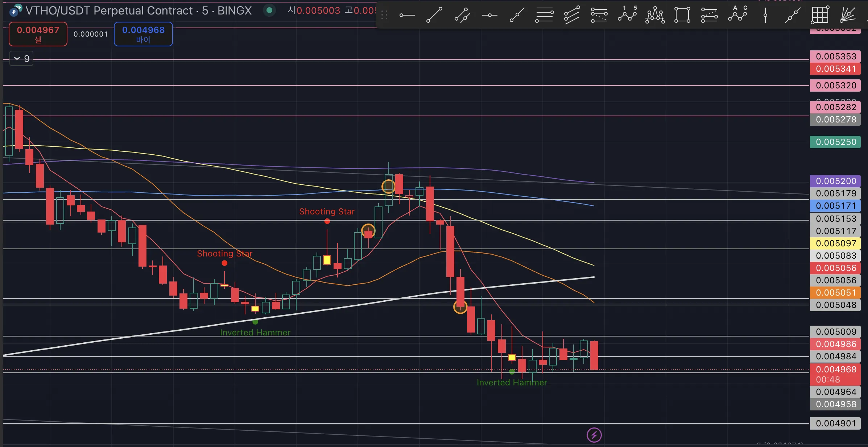Click the orange circle marker near 0.005048
868x447 pixels.
pyautogui.click(x=460, y=307)
